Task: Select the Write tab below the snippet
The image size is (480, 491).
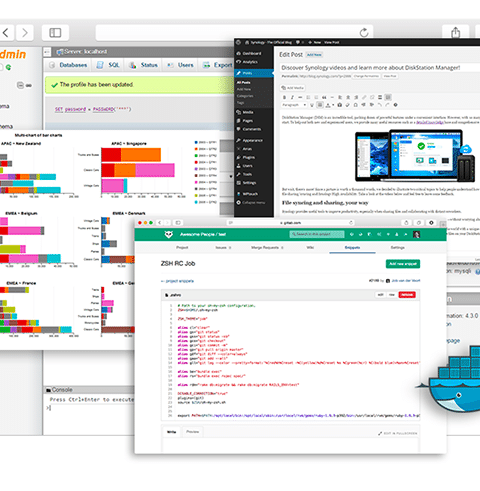Action: [x=171, y=432]
